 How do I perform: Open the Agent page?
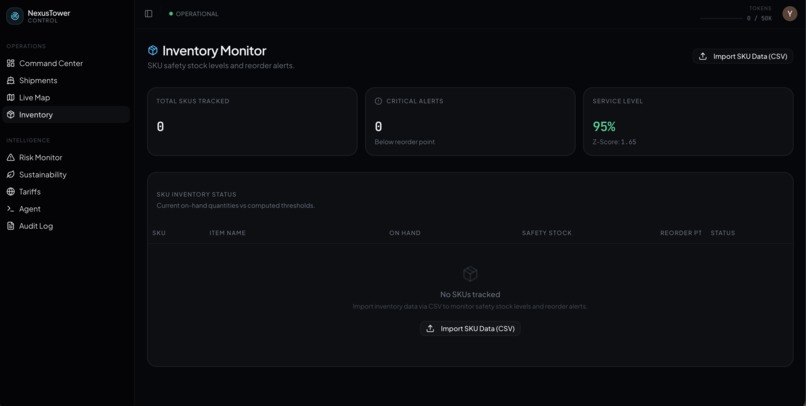(x=66, y=209)
